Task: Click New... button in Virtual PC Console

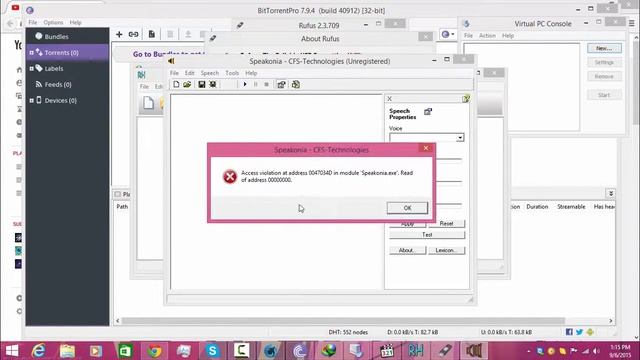Action: [x=604, y=48]
